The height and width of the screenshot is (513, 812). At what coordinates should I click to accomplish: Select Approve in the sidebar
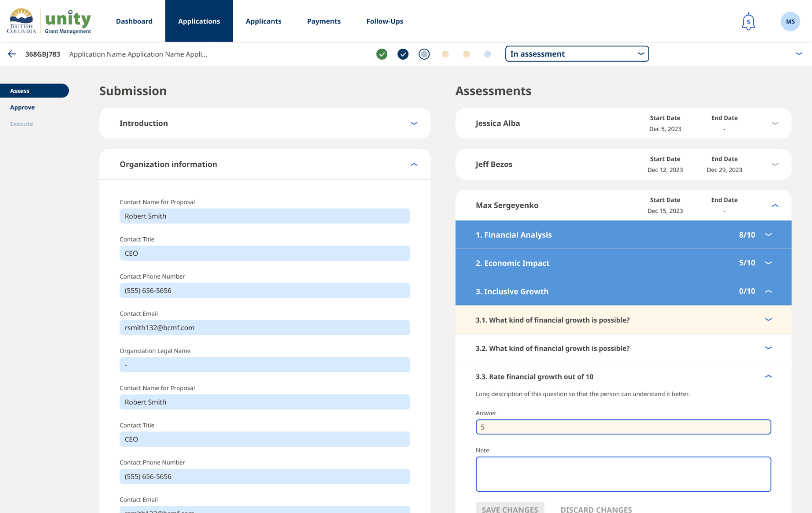(x=22, y=107)
